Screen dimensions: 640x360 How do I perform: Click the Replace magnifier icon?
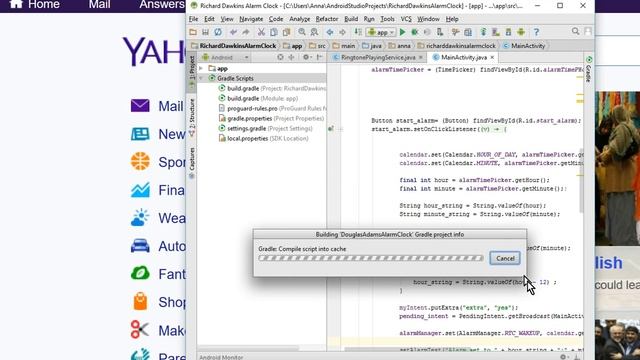coord(314,32)
